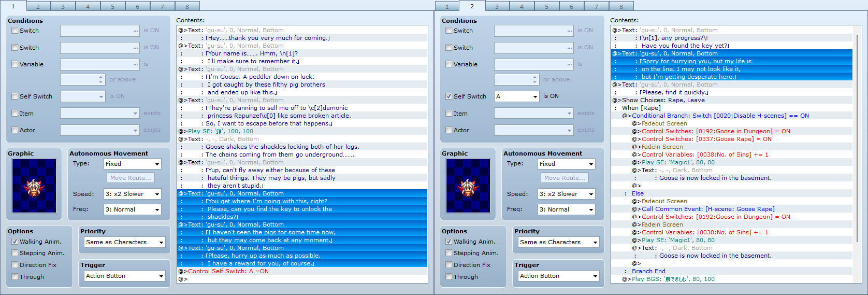This screenshot has height=295, width=868.
Task: Toggle Through option in left panel
Action: (15, 277)
